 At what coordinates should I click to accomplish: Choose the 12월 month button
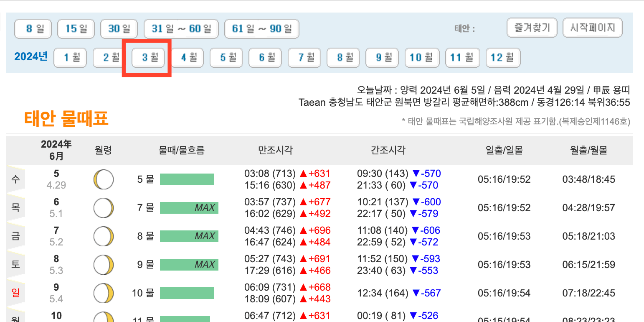[x=503, y=58]
